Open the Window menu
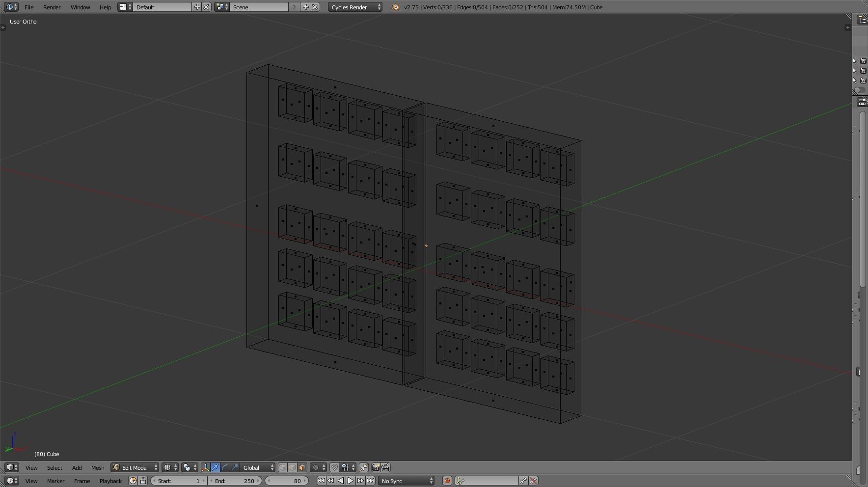 tap(80, 7)
